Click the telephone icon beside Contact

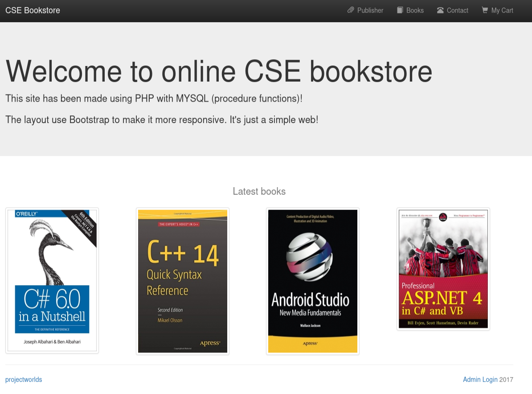[x=440, y=10]
